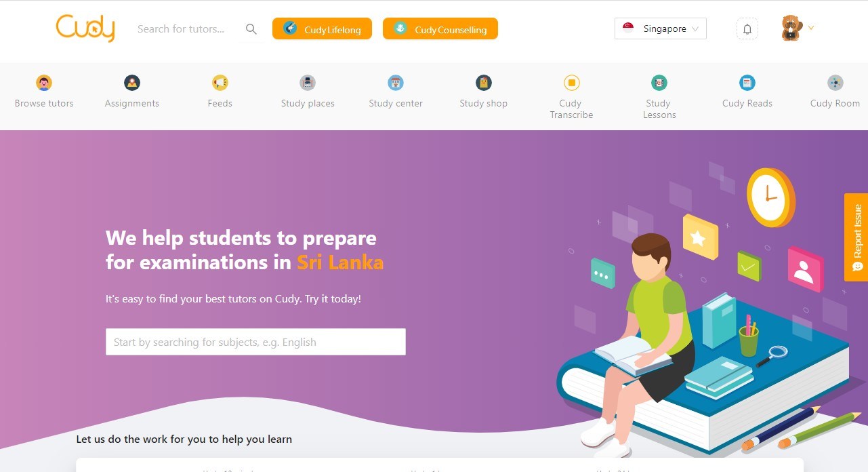Click the Cudy Lifelong button
Image resolution: width=868 pixels, height=472 pixels.
click(x=322, y=28)
